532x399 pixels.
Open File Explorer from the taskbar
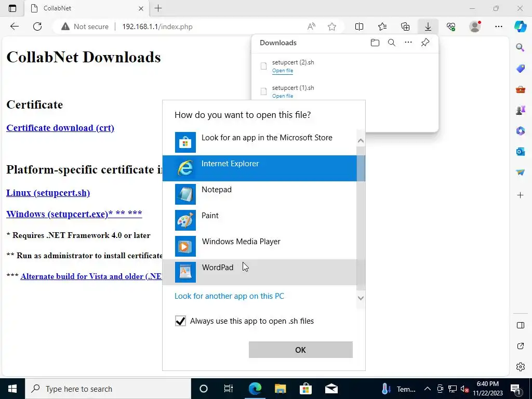280,389
